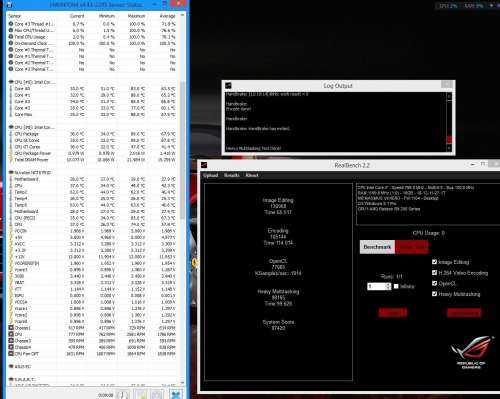
Task: Click the system info text box in RealBench
Action: pos(428,204)
